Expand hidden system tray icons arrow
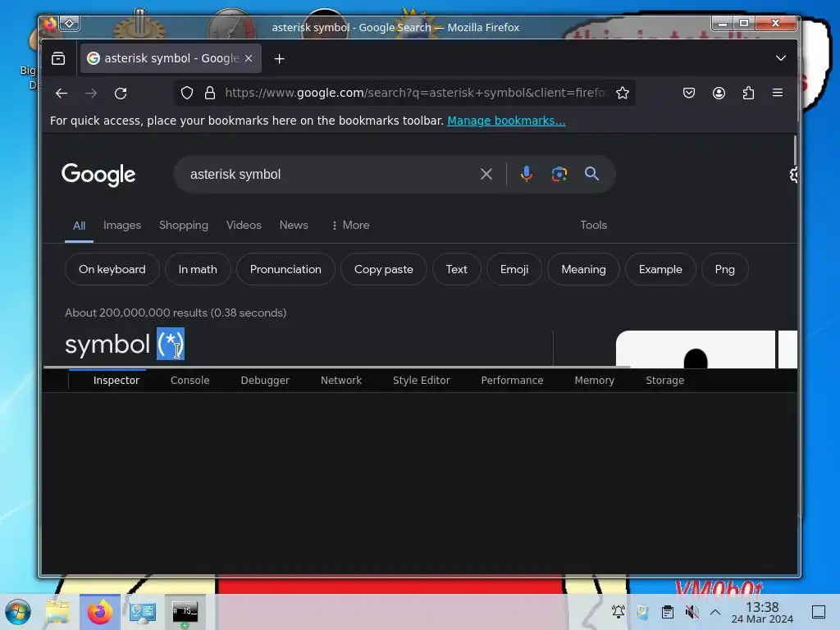The height and width of the screenshot is (630, 840). pyautogui.click(x=715, y=611)
